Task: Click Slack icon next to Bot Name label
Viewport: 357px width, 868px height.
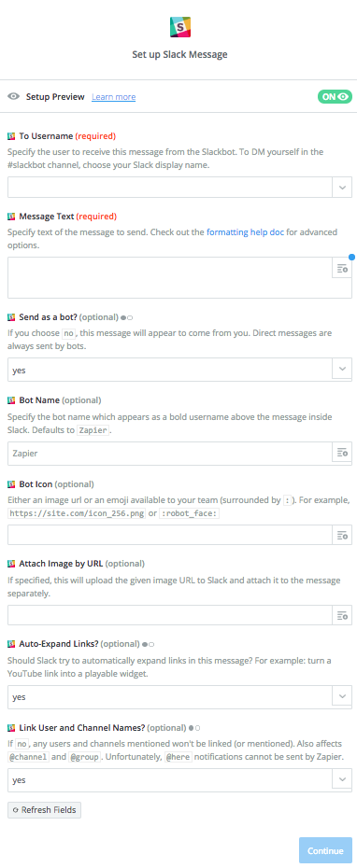Action: tap(11, 400)
